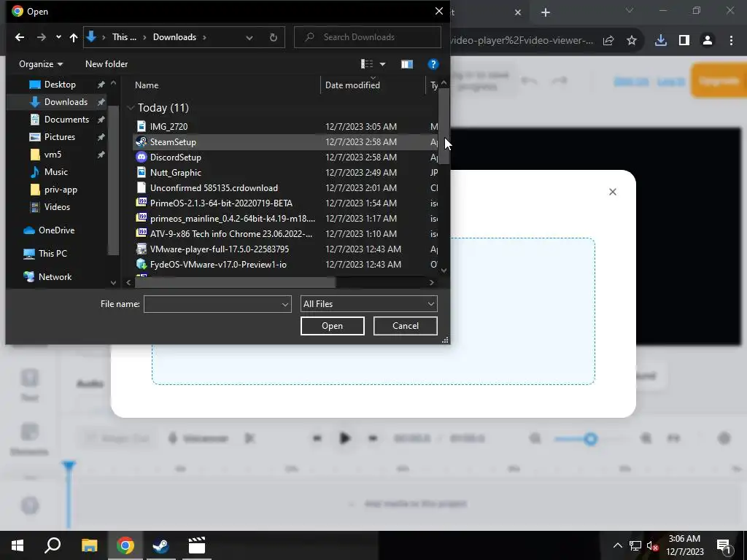This screenshot has height=560, width=747.
Task: Open priv-app folder in navigation pane
Action: tap(61, 190)
